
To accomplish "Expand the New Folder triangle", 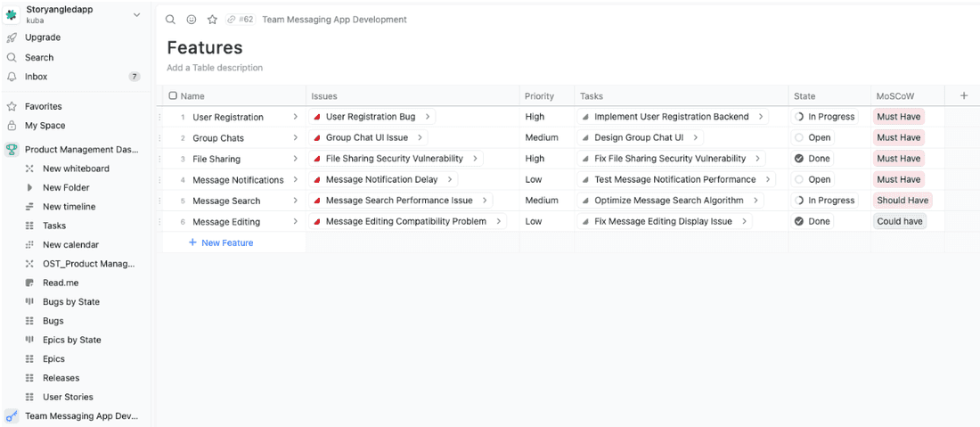I will pos(29,187).
